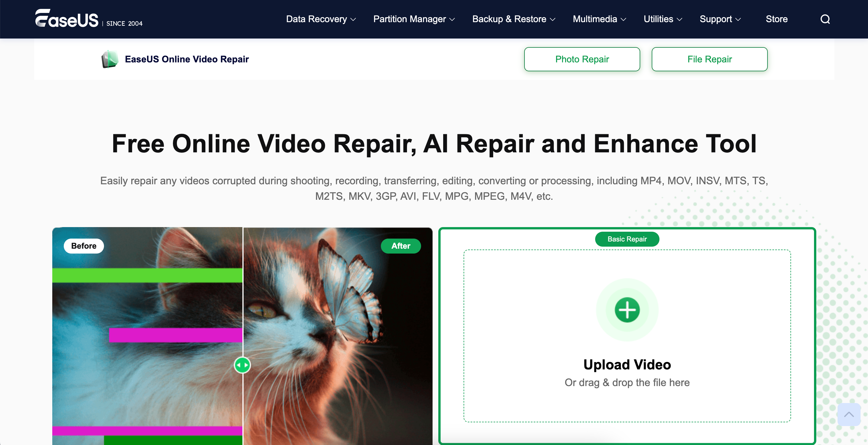Click the File Repair button
868x445 pixels.
pos(709,59)
